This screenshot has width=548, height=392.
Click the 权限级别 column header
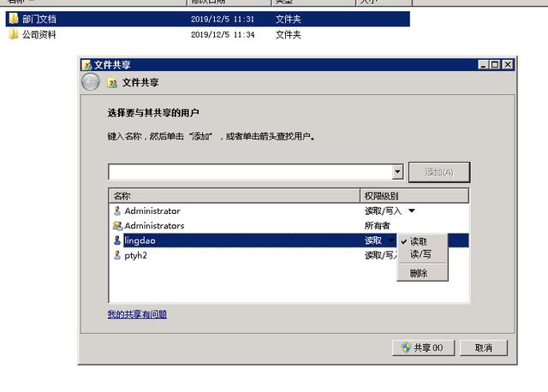click(414, 196)
